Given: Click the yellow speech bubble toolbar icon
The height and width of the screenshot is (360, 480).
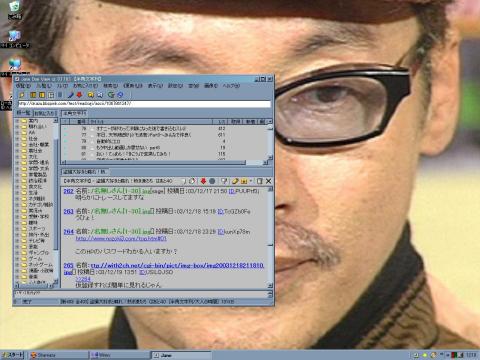Looking at the screenshot, I should tap(91, 95).
